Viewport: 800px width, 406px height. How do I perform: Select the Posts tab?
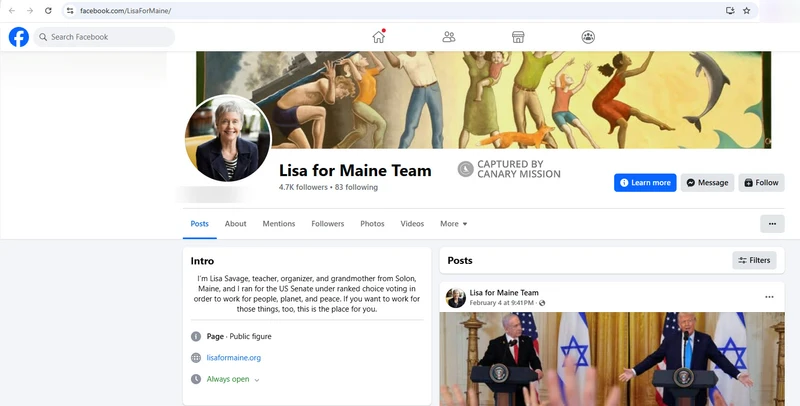(x=199, y=223)
